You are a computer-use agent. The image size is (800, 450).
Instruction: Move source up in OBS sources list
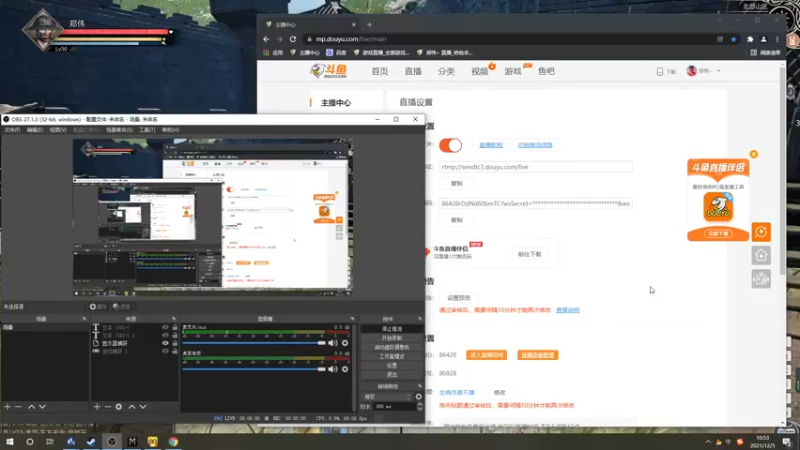132,407
